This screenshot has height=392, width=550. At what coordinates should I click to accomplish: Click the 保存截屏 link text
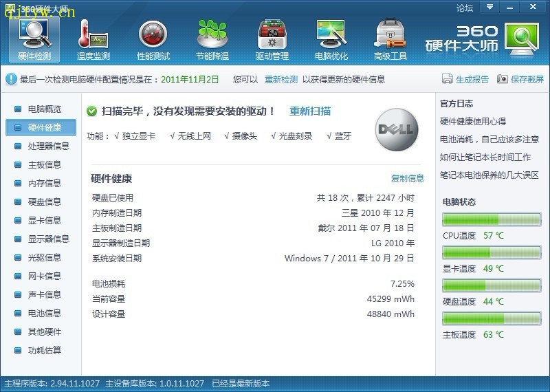(x=527, y=79)
